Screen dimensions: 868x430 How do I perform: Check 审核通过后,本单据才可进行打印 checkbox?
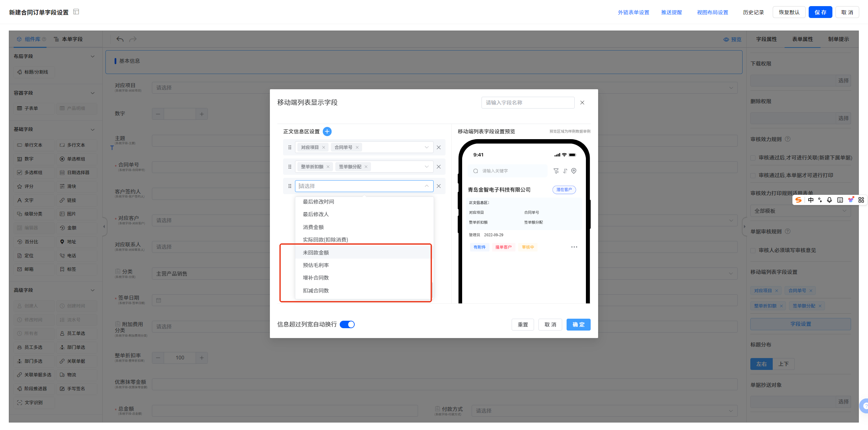click(x=753, y=175)
